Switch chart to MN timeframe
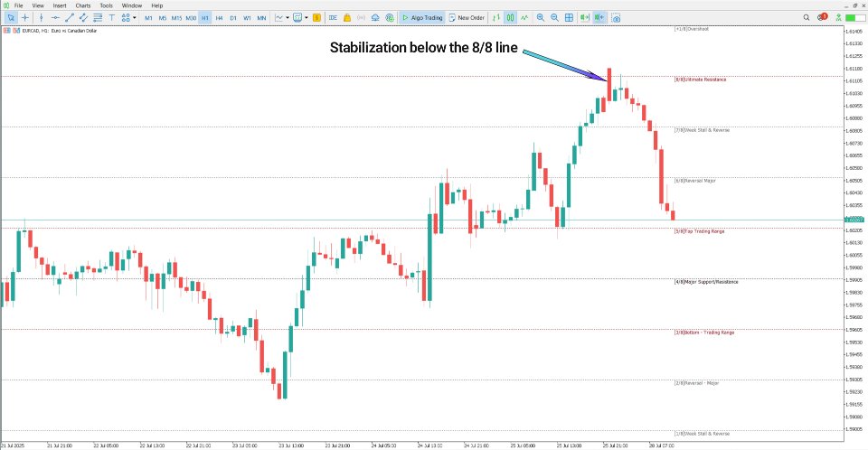This screenshot has width=868, height=450. pos(261,18)
